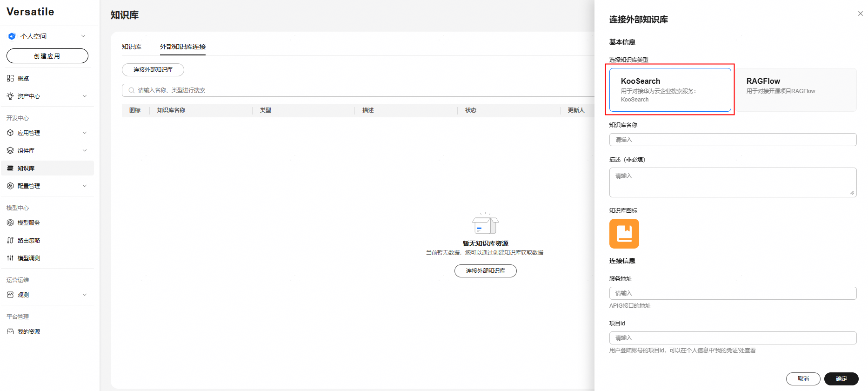Click 连接外部知识库 button above search
The image size is (868, 391).
[153, 70]
